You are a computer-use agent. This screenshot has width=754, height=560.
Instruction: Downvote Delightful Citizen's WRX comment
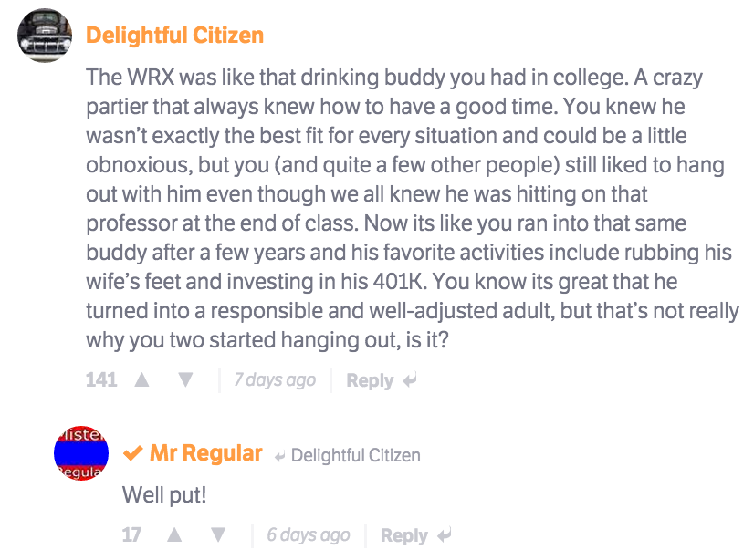[x=185, y=380]
